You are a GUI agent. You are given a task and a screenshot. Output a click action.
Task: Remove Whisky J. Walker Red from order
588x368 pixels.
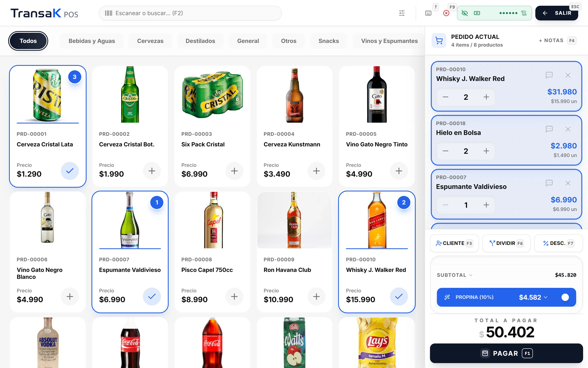coord(568,75)
